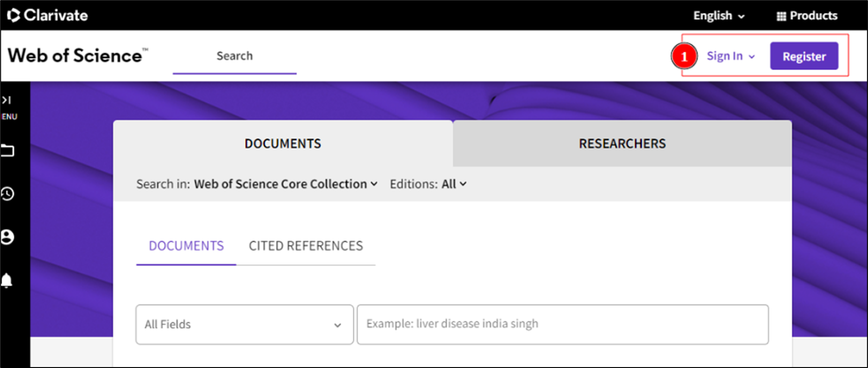Open the Products grid menu
This screenshot has height=368, width=868.
click(807, 16)
